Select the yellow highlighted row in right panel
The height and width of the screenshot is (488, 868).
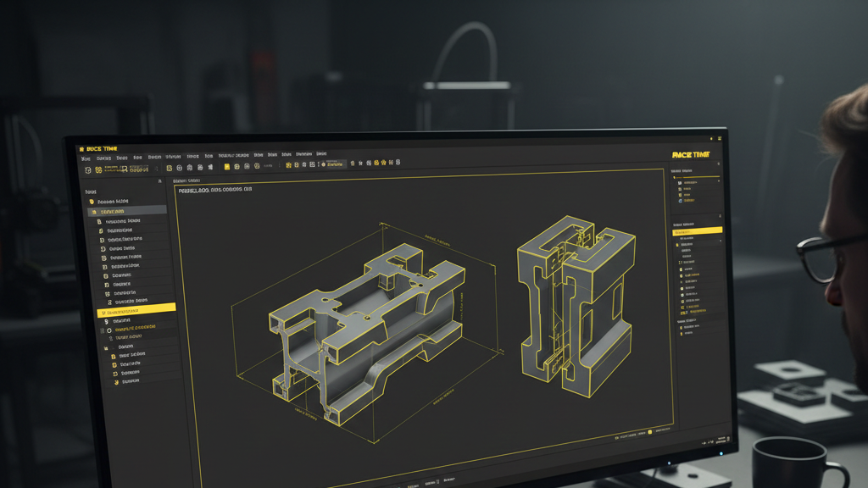coord(697,230)
